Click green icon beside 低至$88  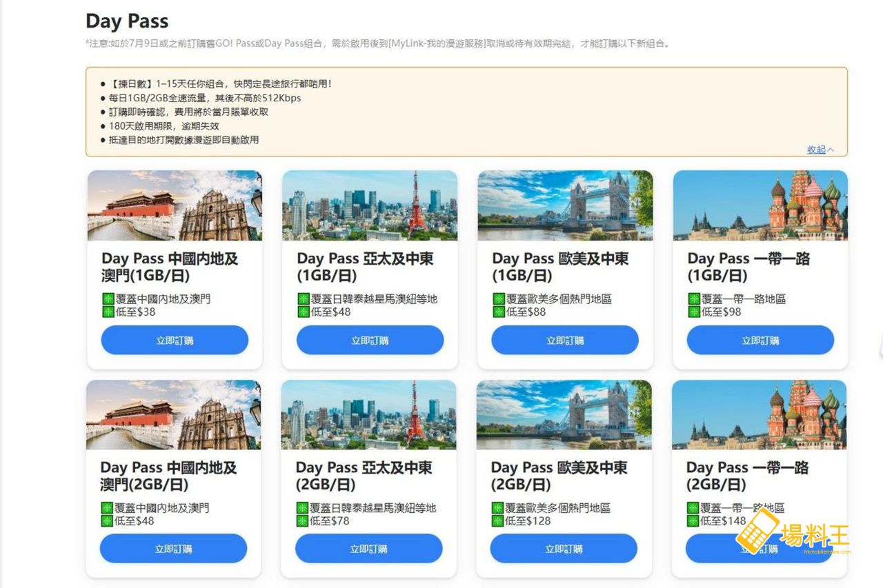tap(498, 312)
